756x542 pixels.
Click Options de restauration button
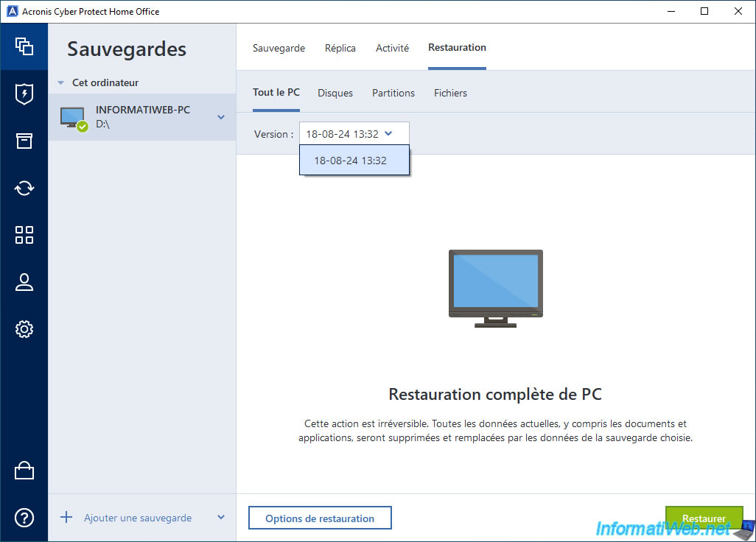coord(320,518)
